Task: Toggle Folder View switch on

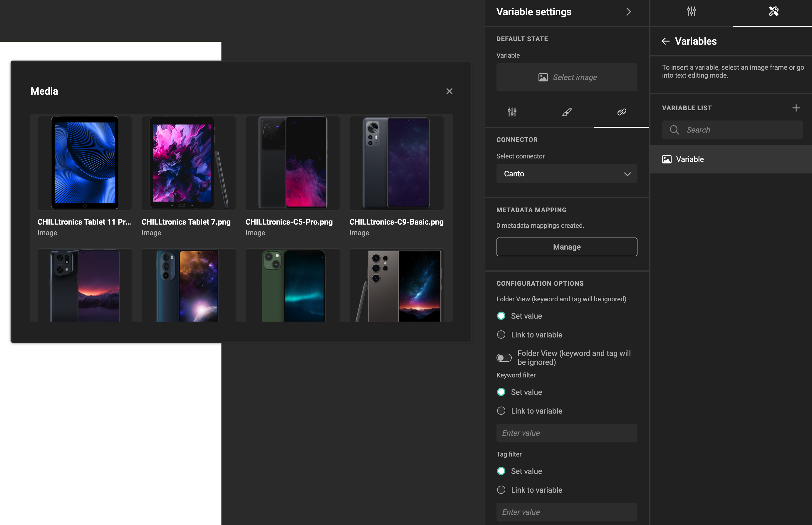Action: 504,358
